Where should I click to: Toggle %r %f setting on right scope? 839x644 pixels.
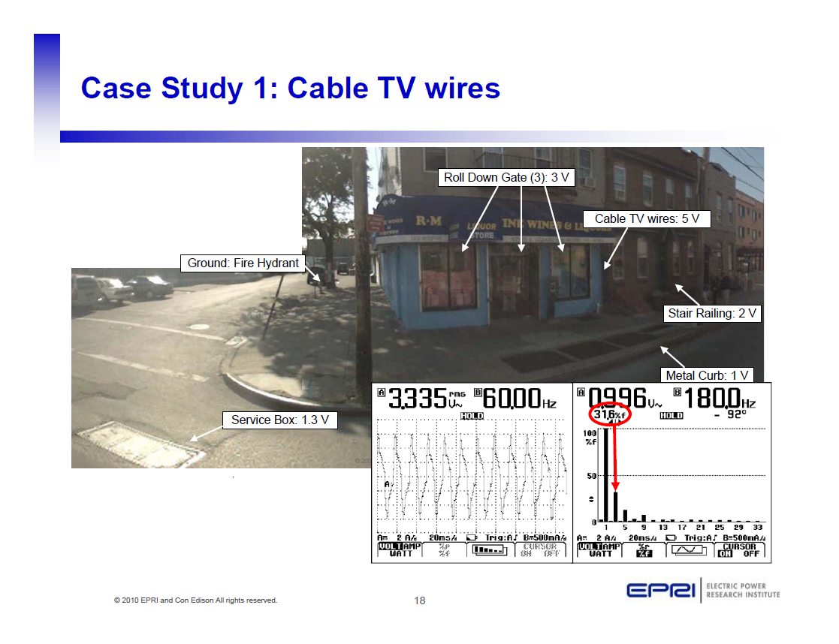(644, 550)
